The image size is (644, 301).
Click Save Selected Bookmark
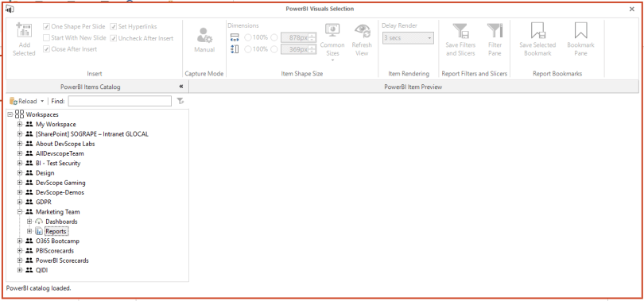(537, 40)
